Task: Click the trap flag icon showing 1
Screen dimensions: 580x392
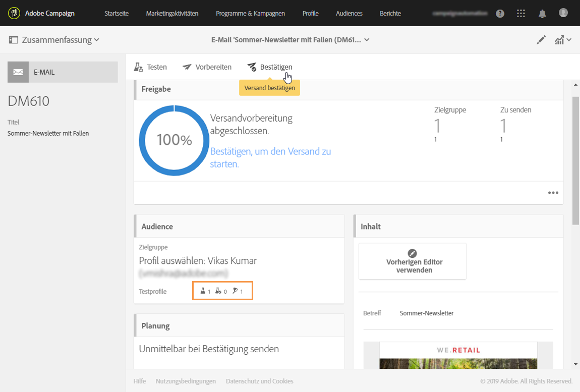Action: coord(235,291)
